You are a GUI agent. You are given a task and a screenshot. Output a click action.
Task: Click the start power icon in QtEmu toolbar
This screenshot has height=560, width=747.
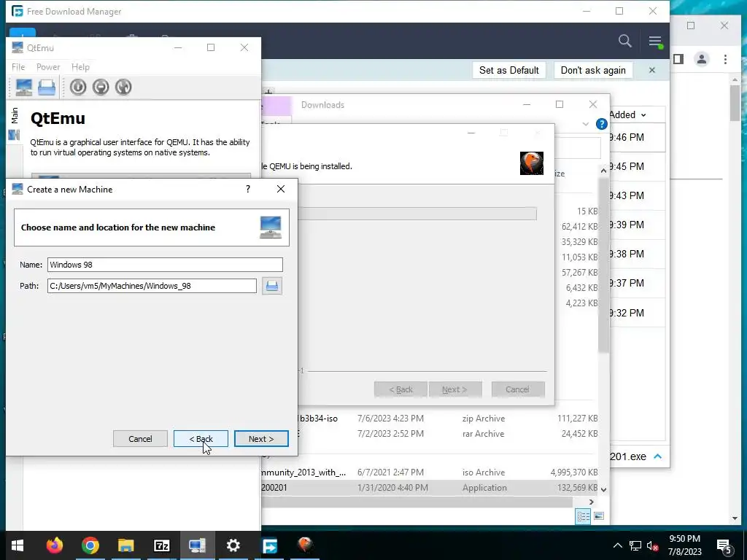coord(78,87)
